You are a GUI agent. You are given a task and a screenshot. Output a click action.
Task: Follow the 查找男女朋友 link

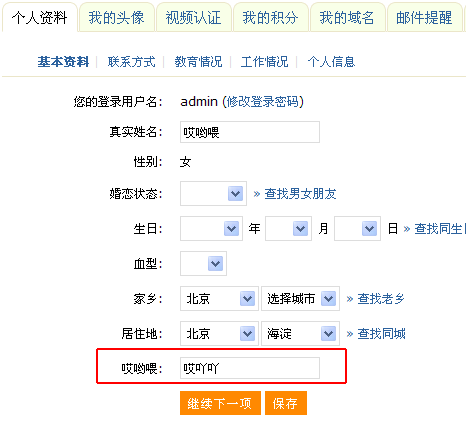coord(300,194)
